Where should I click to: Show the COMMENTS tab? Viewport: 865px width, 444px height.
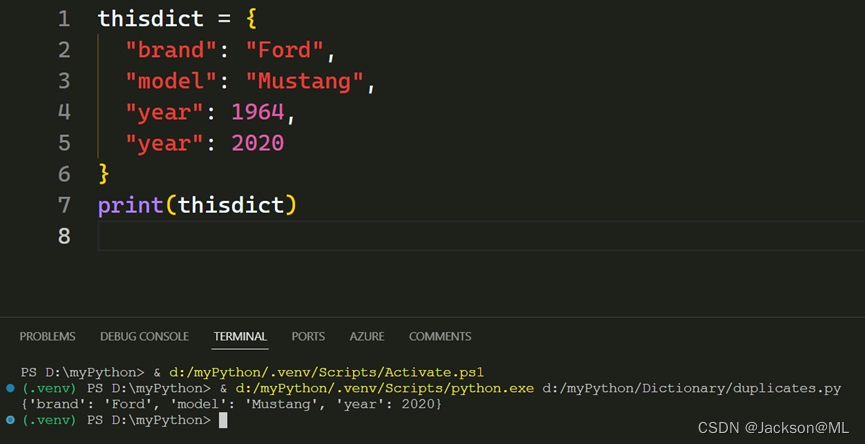point(440,337)
